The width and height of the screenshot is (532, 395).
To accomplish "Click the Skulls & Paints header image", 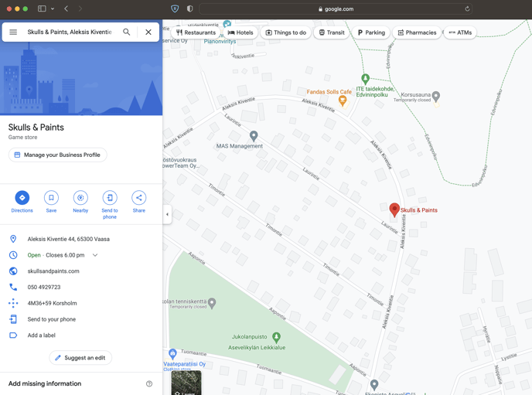I will click(81, 79).
